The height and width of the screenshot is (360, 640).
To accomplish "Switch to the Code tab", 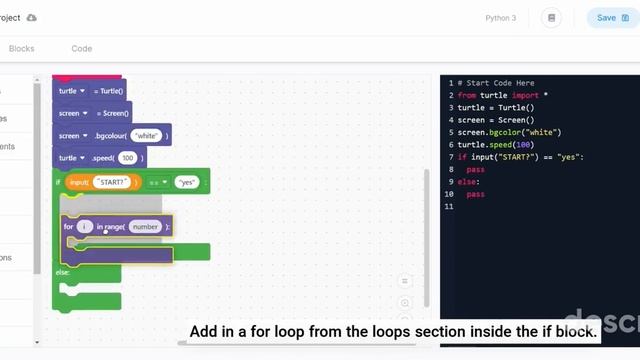I will (82, 49).
